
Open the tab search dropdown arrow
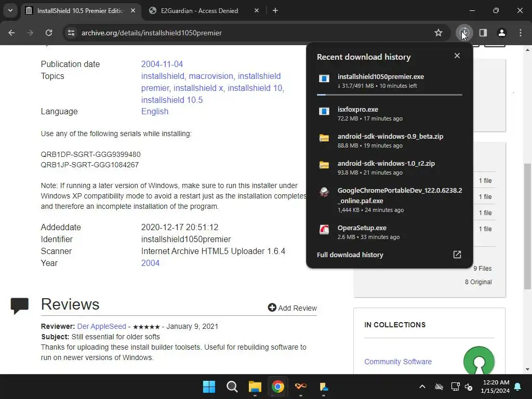[x=10, y=10]
